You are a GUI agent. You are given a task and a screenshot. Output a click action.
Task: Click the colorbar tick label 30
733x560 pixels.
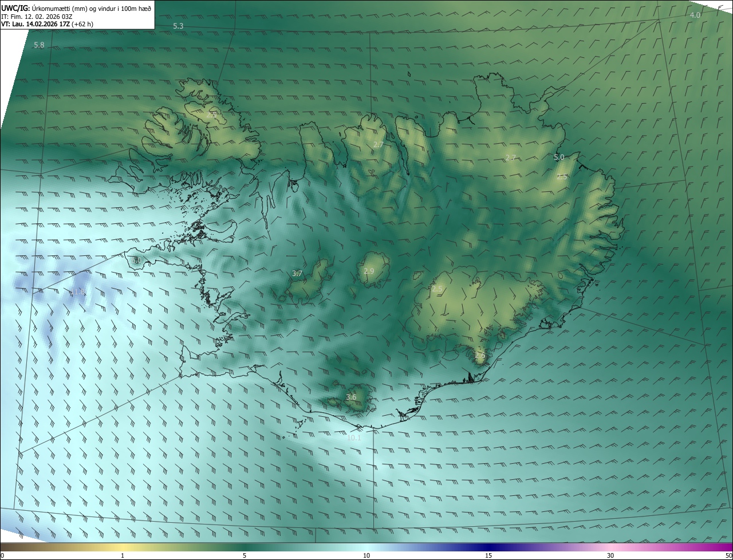pyautogui.click(x=610, y=555)
